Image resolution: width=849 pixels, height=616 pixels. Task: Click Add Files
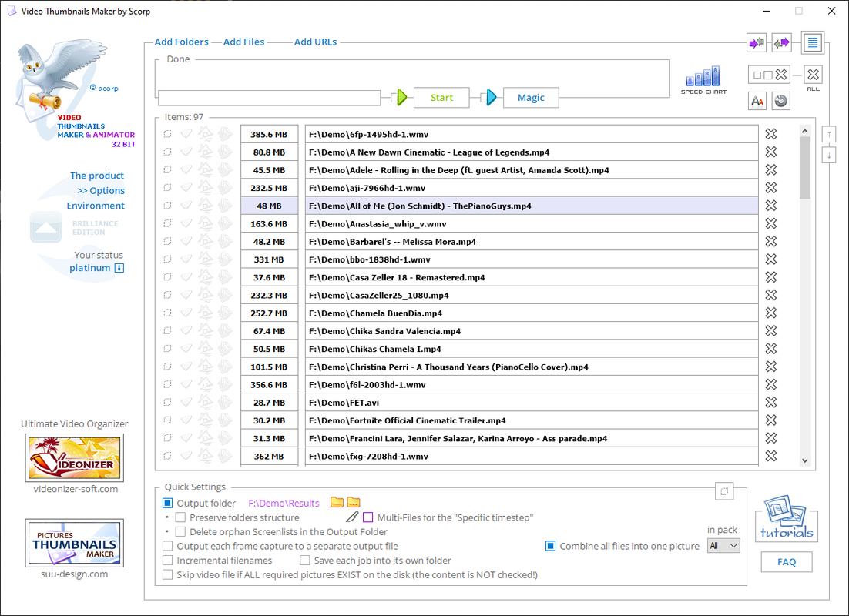pyautogui.click(x=243, y=42)
